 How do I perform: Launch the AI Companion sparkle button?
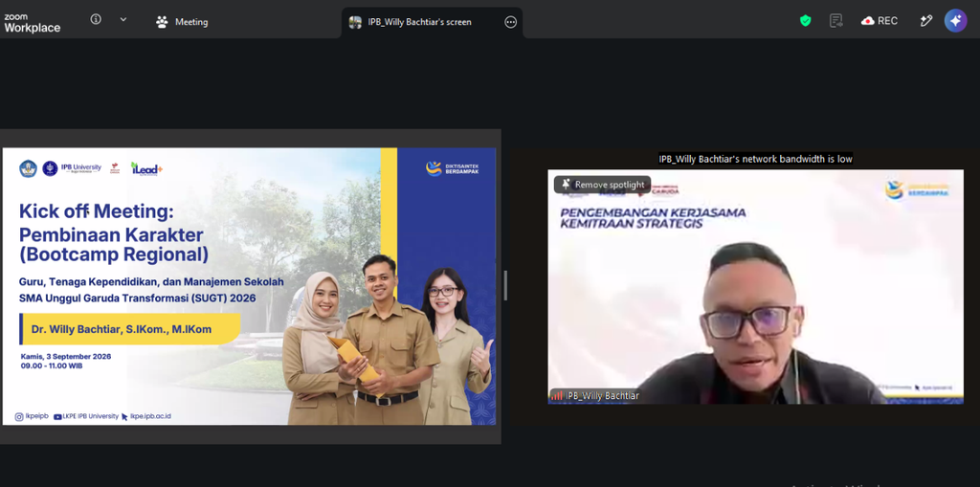956,21
